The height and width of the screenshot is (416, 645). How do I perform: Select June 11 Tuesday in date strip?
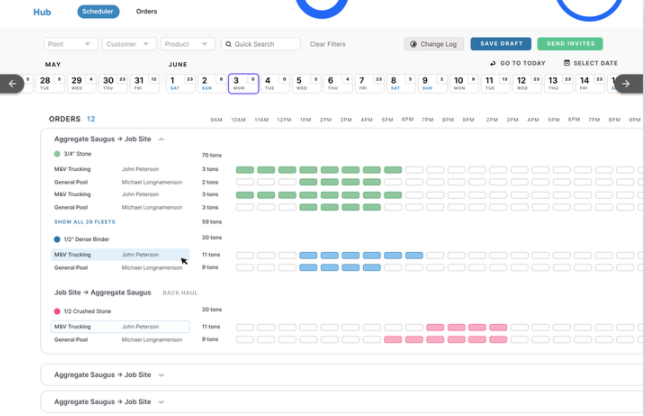coord(496,84)
